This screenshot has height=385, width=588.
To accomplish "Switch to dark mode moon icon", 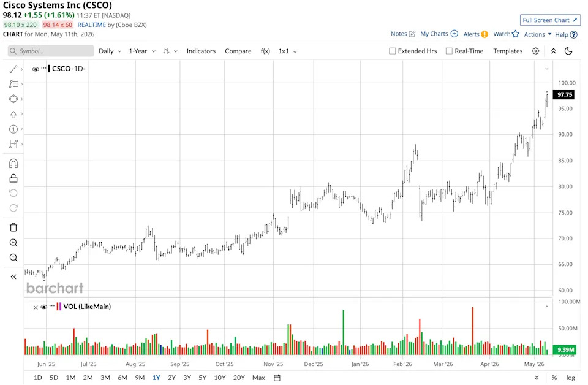I will (568, 51).
